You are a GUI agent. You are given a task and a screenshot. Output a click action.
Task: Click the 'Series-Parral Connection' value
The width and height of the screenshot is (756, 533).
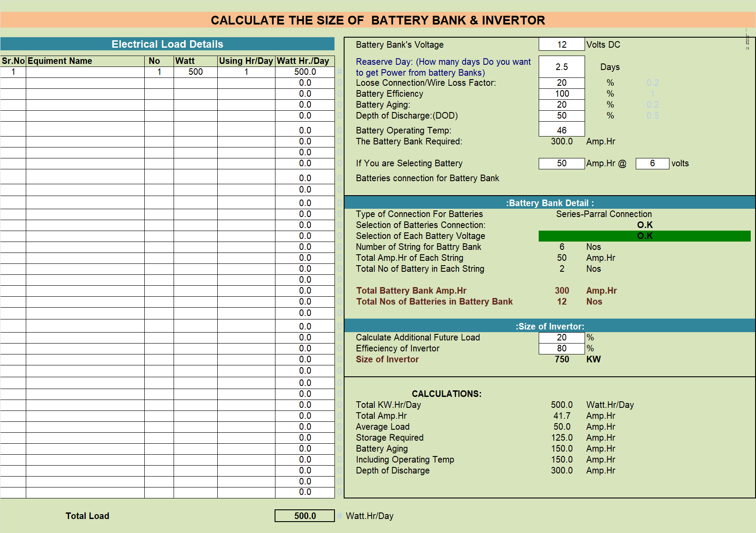(604, 214)
